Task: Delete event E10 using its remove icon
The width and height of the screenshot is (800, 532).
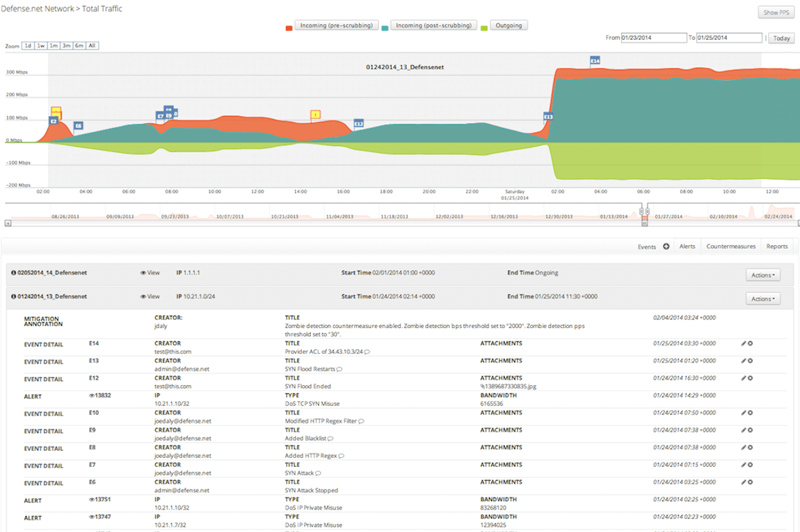Action: [751, 413]
